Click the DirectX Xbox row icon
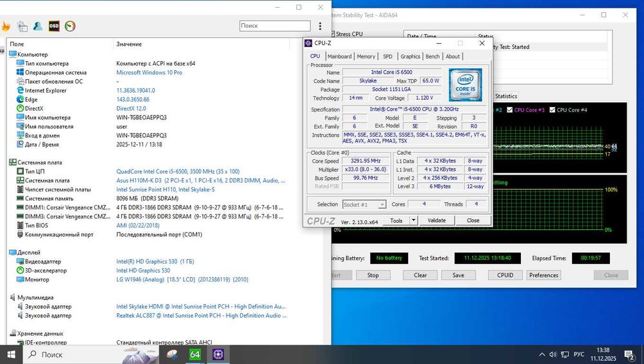 click(x=20, y=108)
